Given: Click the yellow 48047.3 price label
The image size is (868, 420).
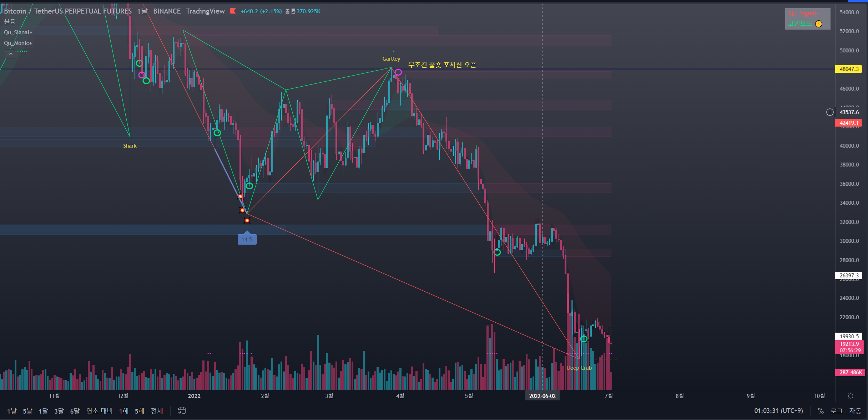Looking at the screenshot, I should (x=848, y=69).
